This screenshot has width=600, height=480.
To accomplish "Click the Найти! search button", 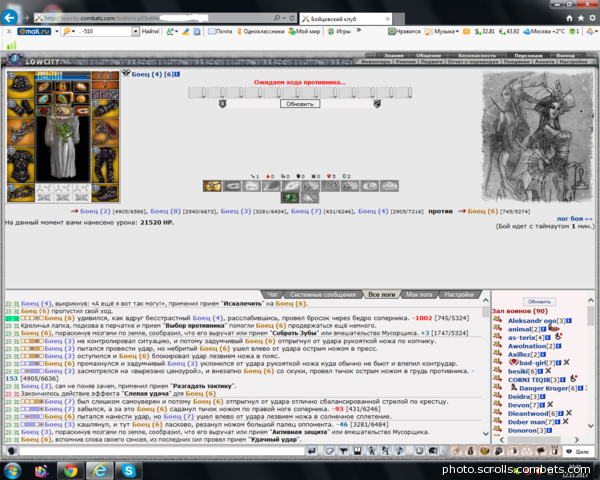I will (150, 31).
